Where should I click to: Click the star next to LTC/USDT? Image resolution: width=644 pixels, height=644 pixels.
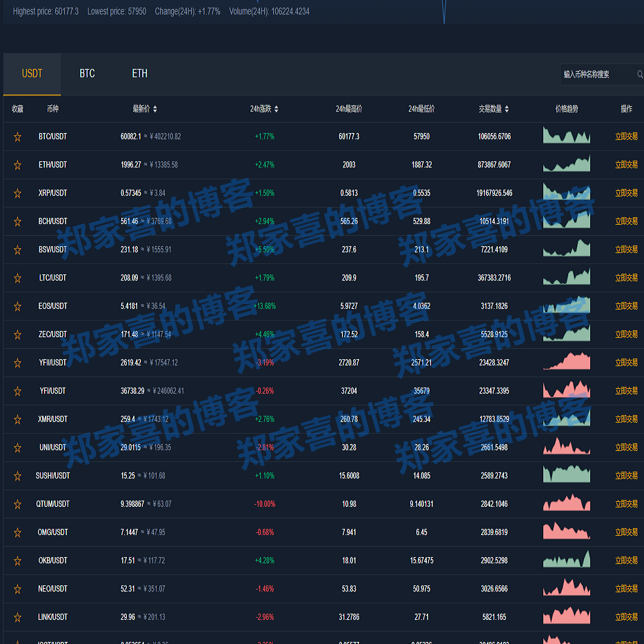click(17, 277)
